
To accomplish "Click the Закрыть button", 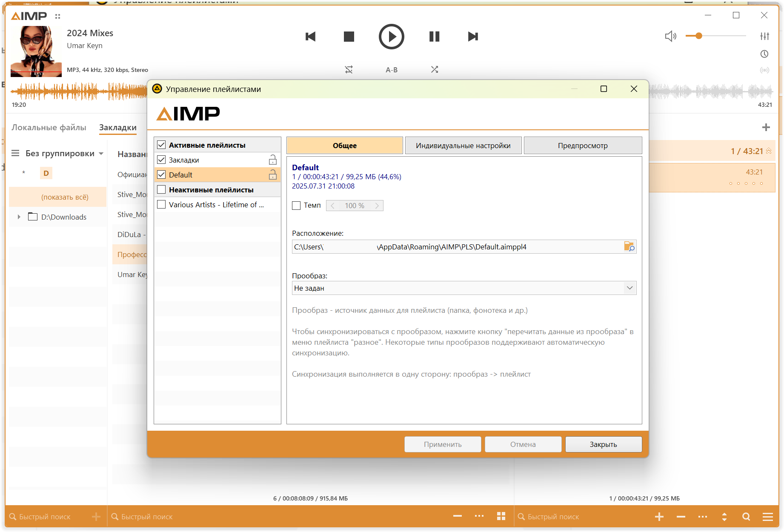I will (x=604, y=444).
